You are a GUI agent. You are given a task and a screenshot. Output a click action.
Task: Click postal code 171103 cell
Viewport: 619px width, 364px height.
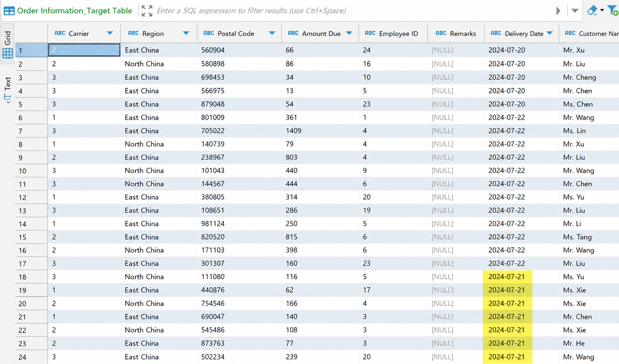[x=239, y=250]
